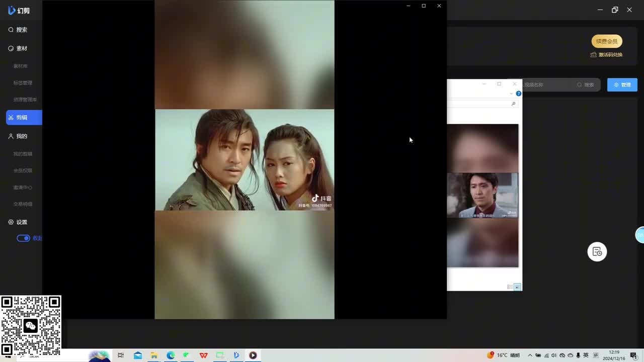Click the 续费会员 renew membership button
Image resolution: width=644 pixels, height=362 pixels.
pos(607,41)
